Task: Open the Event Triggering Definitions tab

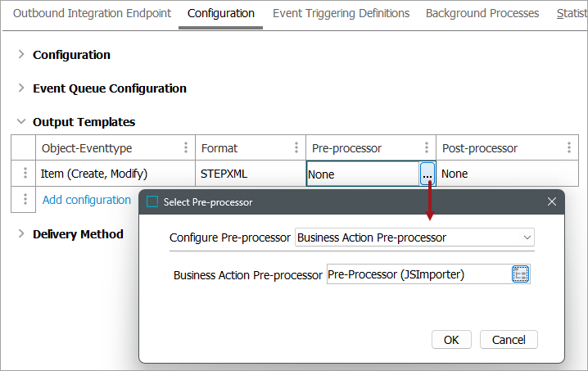Action: click(x=341, y=13)
